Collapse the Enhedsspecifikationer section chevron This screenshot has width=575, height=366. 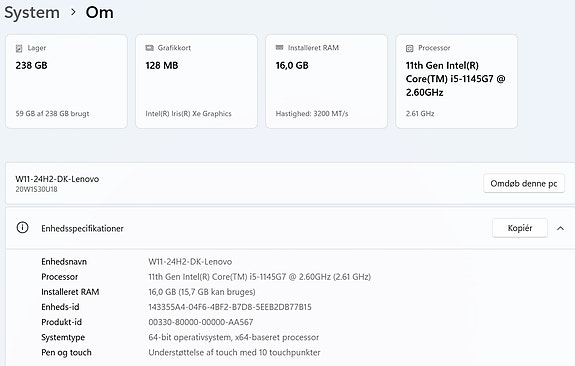click(x=560, y=228)
